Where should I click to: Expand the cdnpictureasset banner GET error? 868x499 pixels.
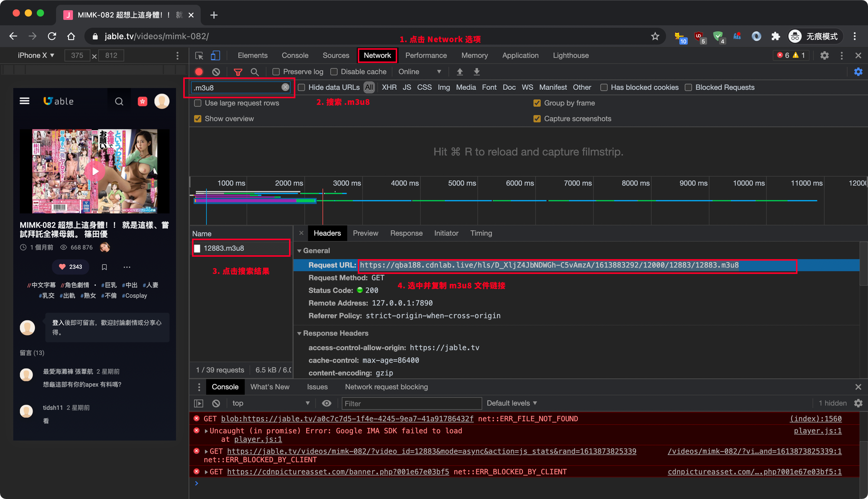(x=206, y=472)
